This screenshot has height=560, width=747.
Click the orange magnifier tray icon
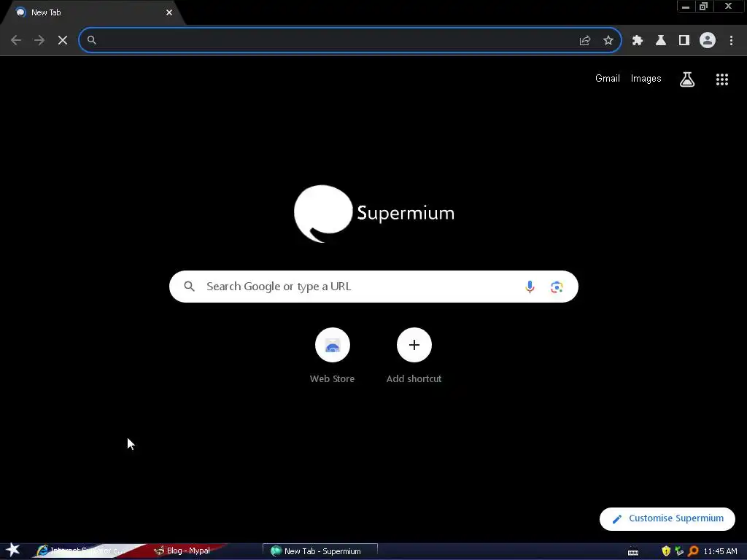click(x=693, y=551)
